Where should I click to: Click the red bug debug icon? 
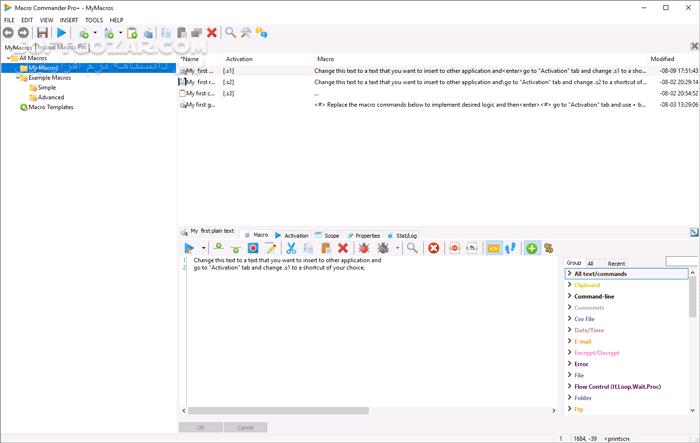click(364, 248)
